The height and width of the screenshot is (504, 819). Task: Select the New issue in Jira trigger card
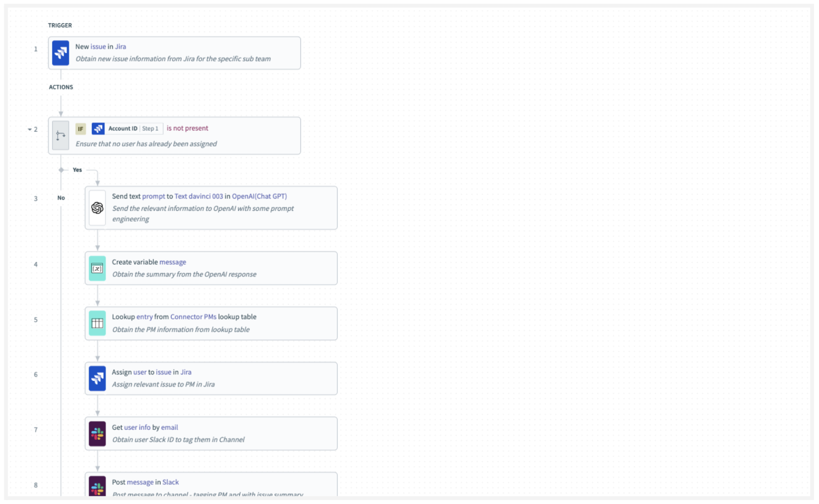175,53
